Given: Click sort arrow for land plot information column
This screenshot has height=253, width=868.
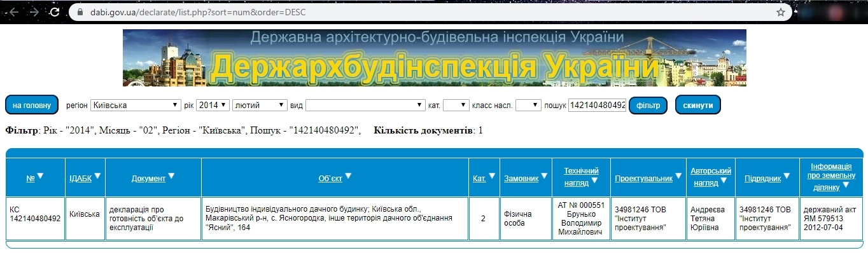Looking at the screenshot, I should click(x=845, y=186).
